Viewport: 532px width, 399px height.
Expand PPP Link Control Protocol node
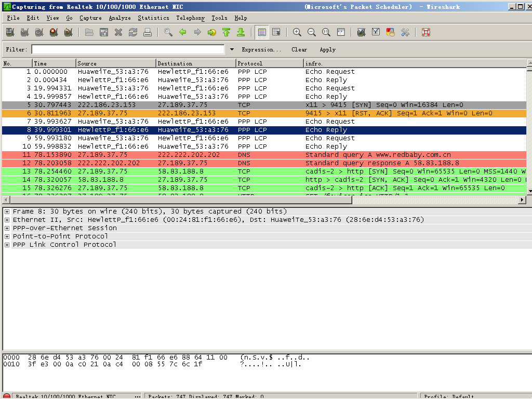pyautogui.click(x=7, y=245)
